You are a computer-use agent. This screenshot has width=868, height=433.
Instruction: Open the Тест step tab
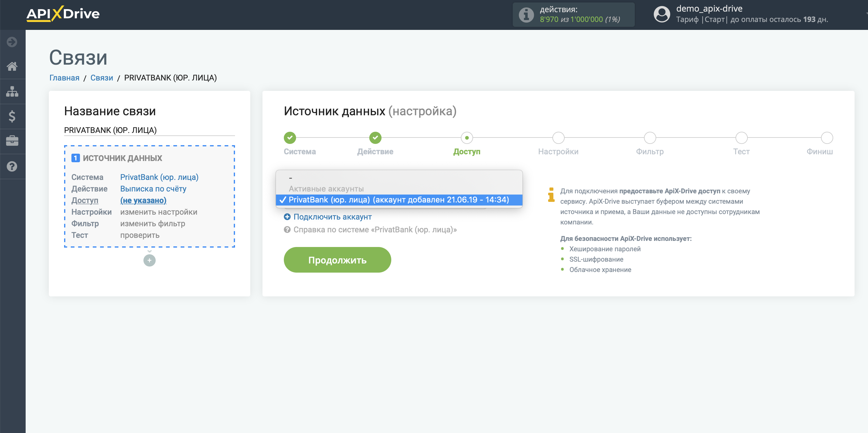point(741,152)
